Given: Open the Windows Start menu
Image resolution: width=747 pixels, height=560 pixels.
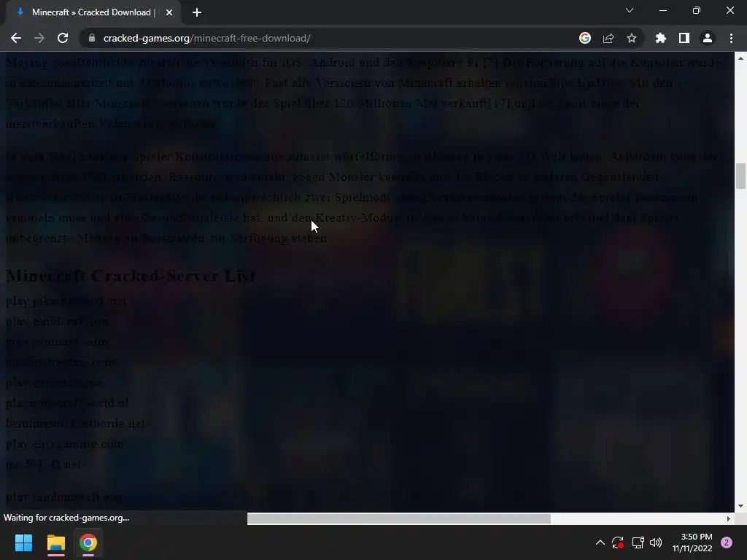Looking at the screenshot, I should [x=23, y=542].
